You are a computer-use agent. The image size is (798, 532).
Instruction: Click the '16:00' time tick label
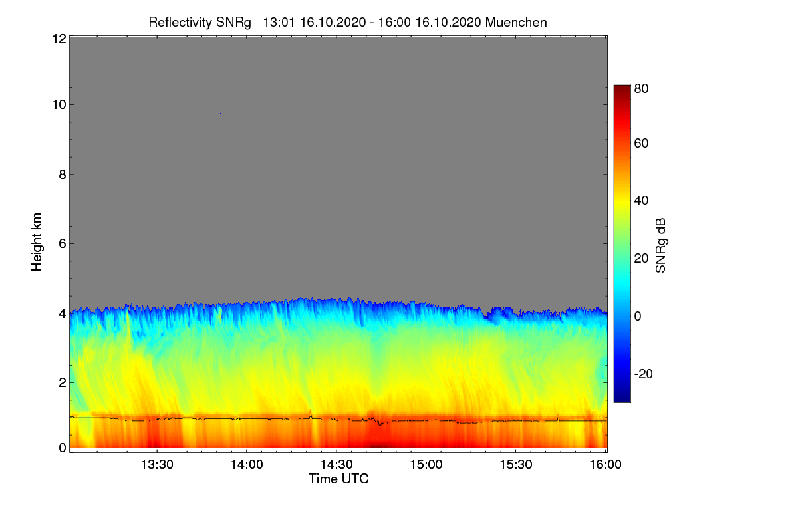(x=606, y=464)
